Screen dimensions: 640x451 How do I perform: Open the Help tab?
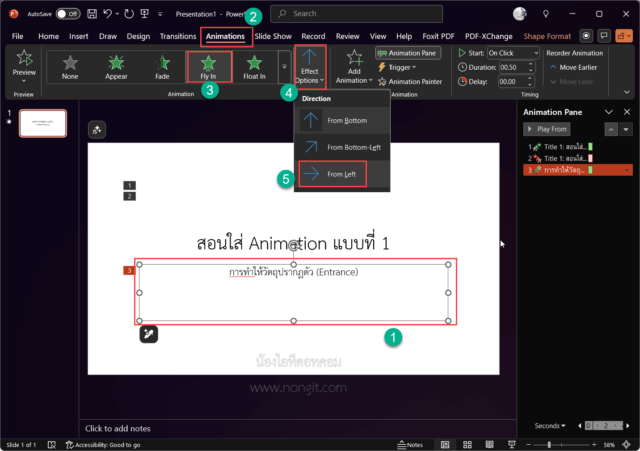(x=404, y=36)
